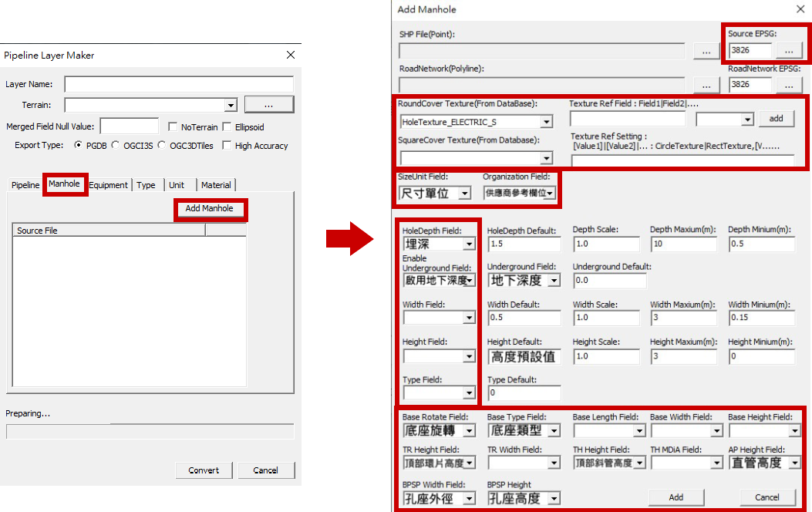This screenshot has height=512, width=812.
Task: Open the Base Rotate Field dropdown
Action: pyautogui.click(x=469, y=430)
